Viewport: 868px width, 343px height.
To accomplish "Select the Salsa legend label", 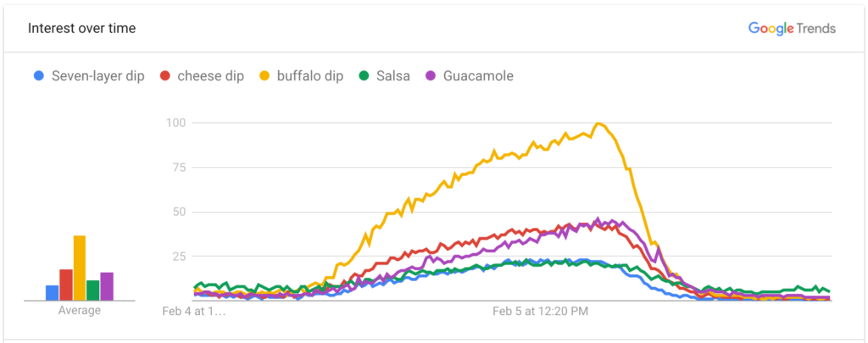I will (x=393, y=76).
